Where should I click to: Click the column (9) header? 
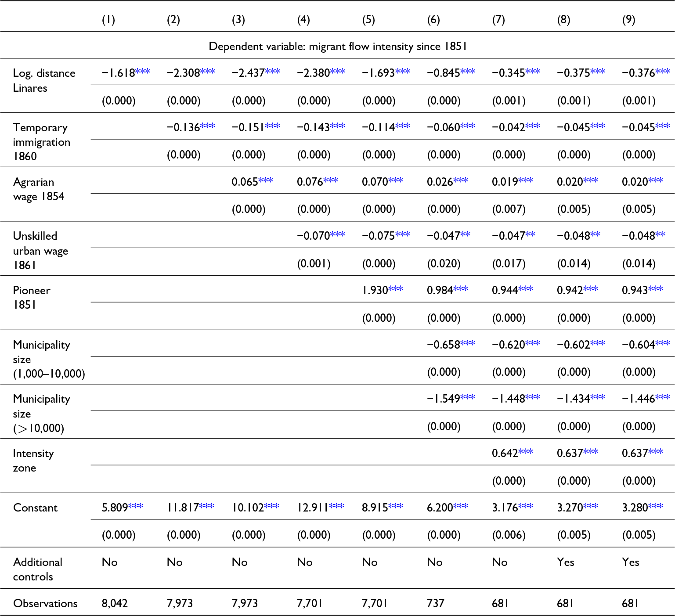pyautogui.click(x=628, y=20)
